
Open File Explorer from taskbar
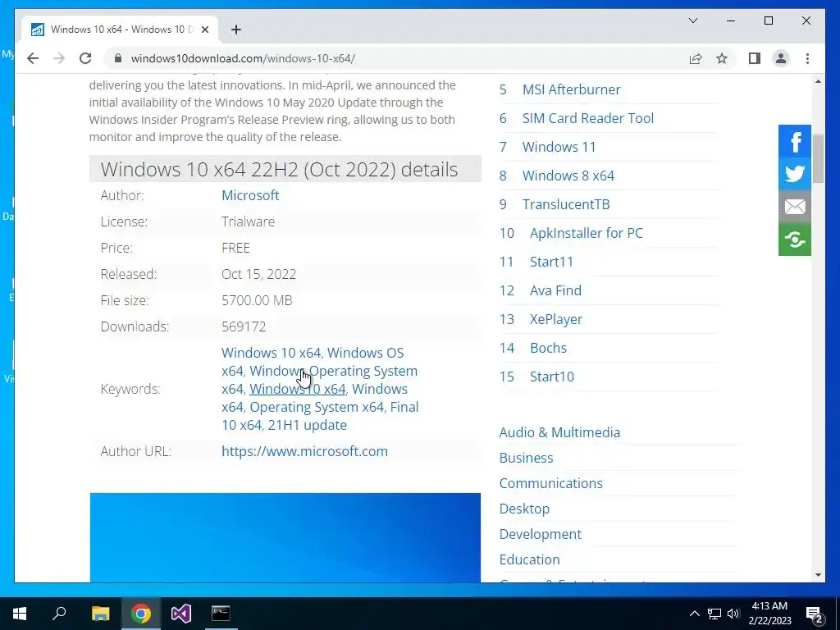point(100,614)
